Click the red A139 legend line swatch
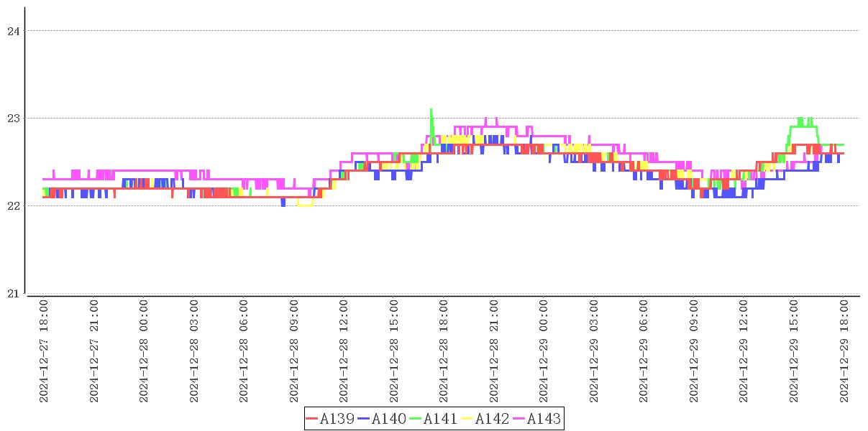The image size is (868, 431). 312,419
